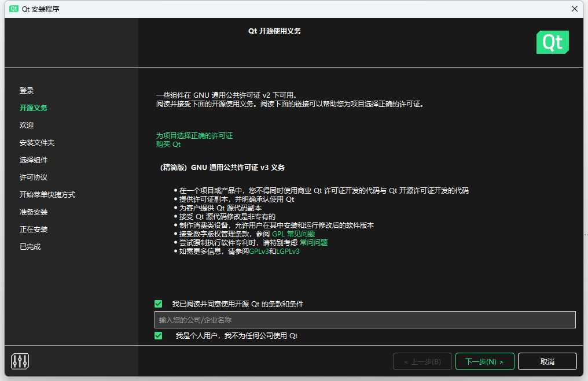Click the green Qt logo
Image resolution: width=588 pixels, height=381 pixels.
552,42
